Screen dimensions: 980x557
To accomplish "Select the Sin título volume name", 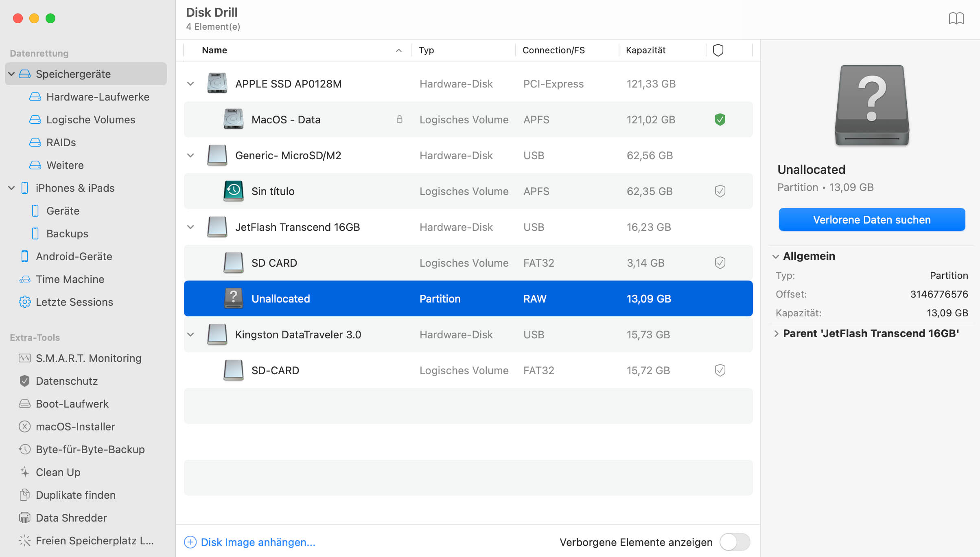I will point(273,191).
